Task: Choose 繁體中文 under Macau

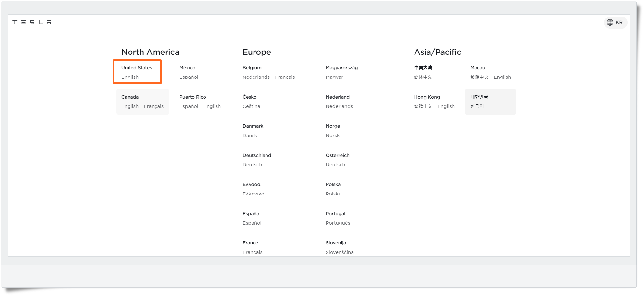Action: tap(479, 77)
